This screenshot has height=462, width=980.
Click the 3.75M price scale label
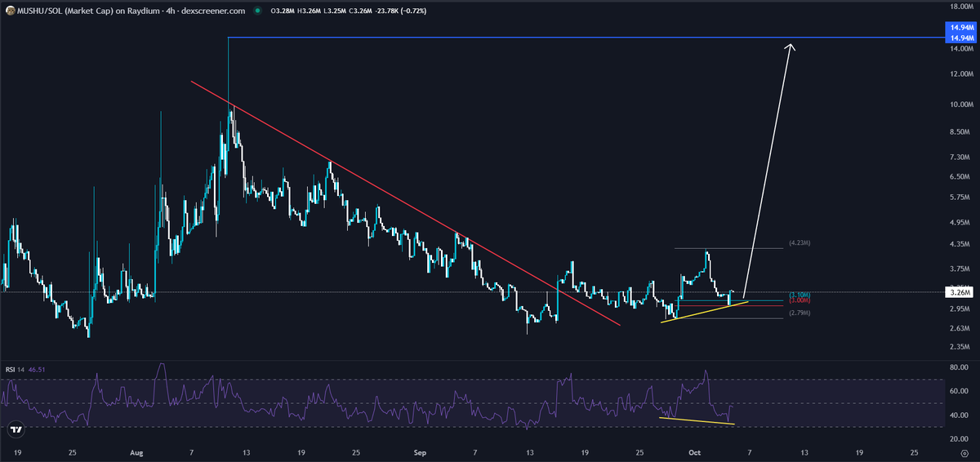click(959, 268)
